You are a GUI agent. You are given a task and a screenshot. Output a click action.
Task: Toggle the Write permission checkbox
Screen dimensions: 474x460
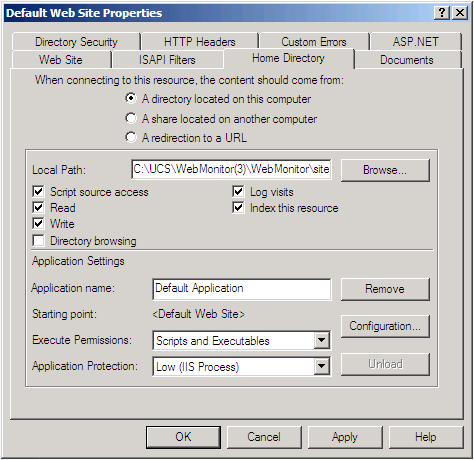[38, 224]
